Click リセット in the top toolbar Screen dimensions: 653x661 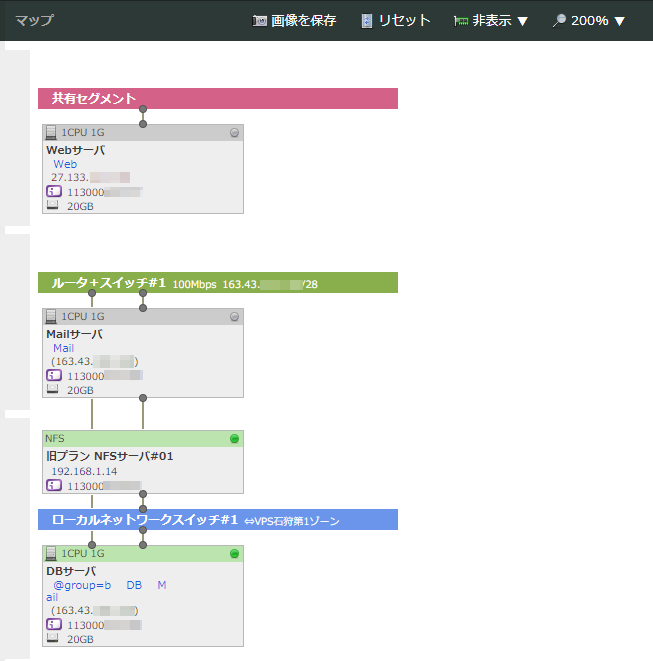point(404,21)
